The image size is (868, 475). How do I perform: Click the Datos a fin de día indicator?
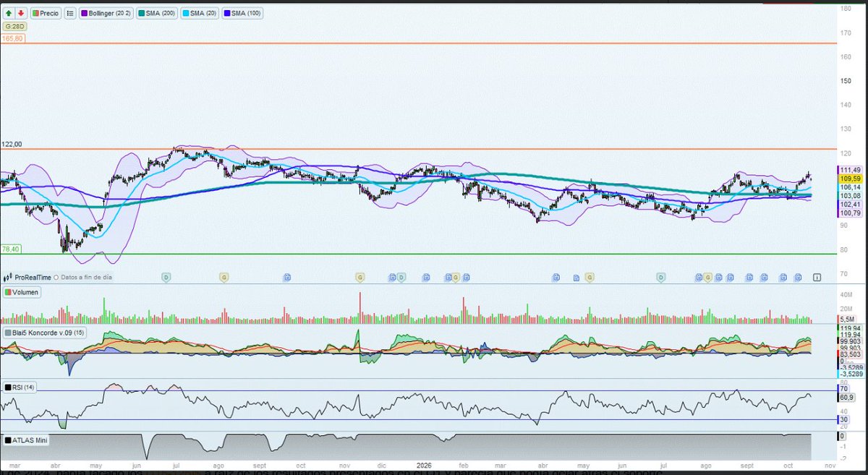[83, 277]
